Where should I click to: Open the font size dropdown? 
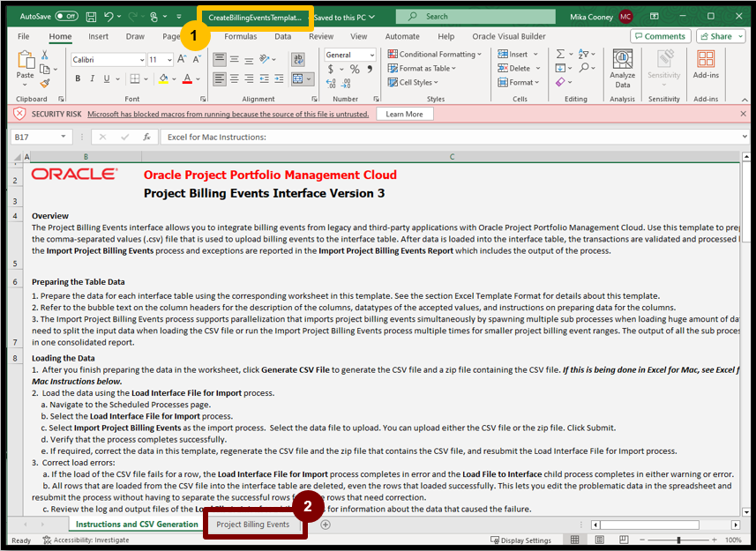tap(169, 60)
